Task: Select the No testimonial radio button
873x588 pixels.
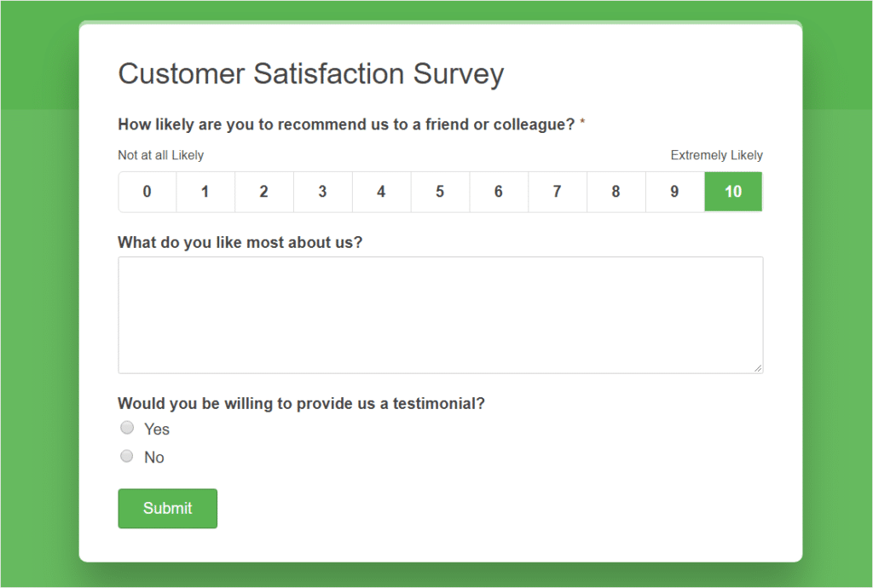Action: tap(127, 456)
